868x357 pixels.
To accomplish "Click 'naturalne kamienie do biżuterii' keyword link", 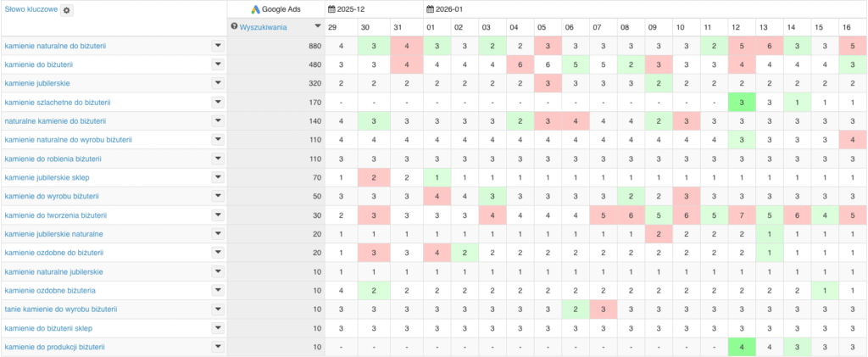I will tap(55, 121).
